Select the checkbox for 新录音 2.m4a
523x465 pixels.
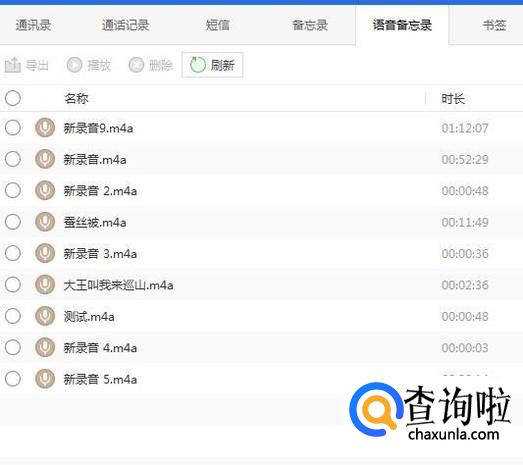[x=13, y=190]
